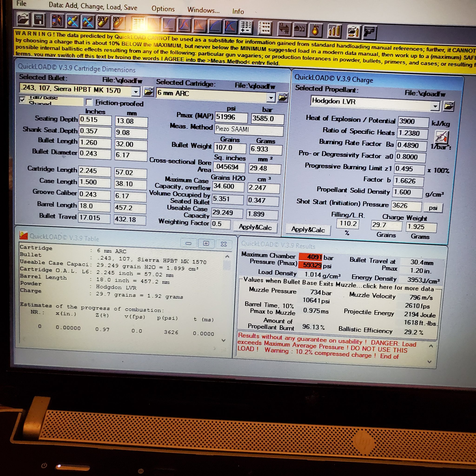Click Apply&Calc in Cartridge Dimensions window
476x476 pixels.
(255, 227)
